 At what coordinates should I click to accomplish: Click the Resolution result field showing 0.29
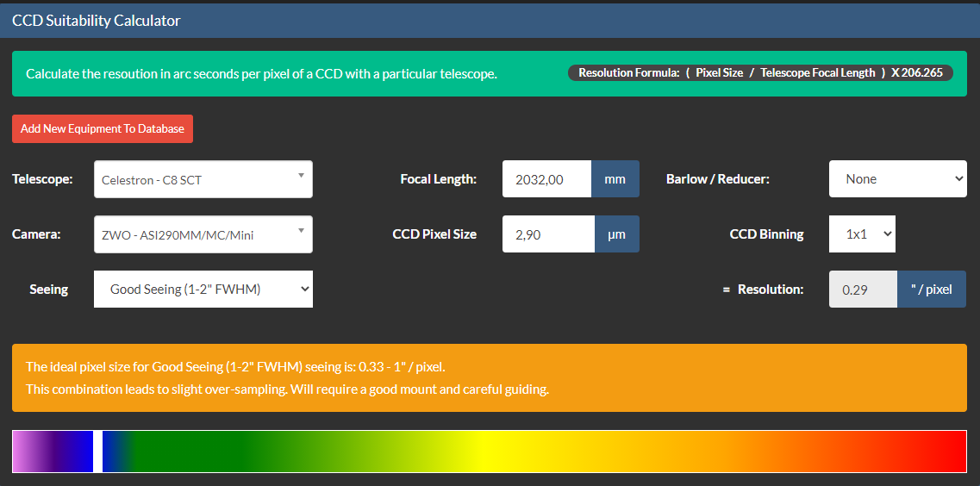(x=863, y=290)
